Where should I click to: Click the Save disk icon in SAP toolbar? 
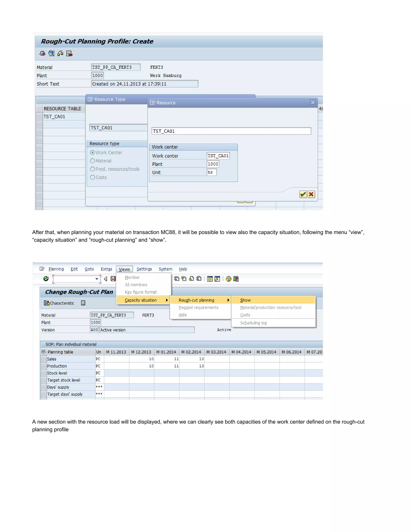tap(113, 279)
